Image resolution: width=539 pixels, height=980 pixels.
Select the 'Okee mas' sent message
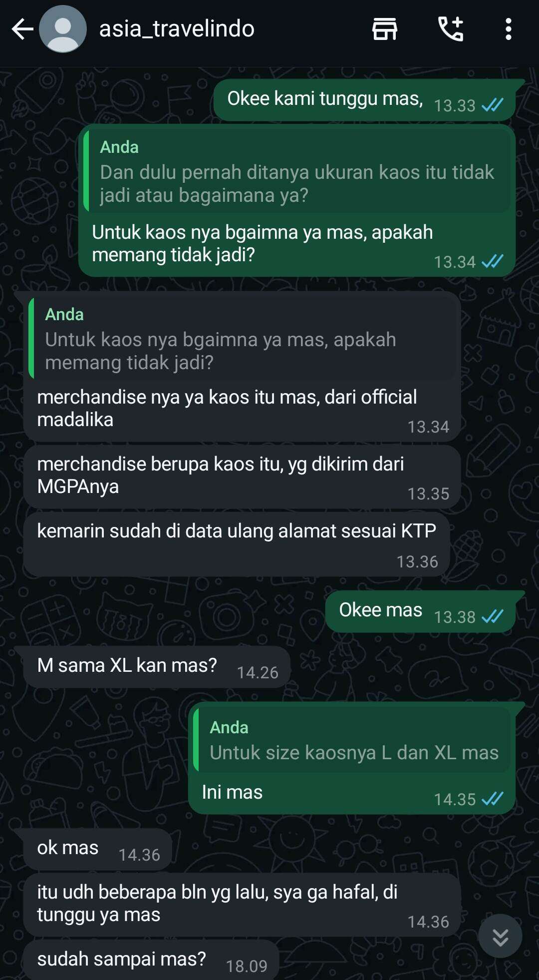[x=420, y=611]
